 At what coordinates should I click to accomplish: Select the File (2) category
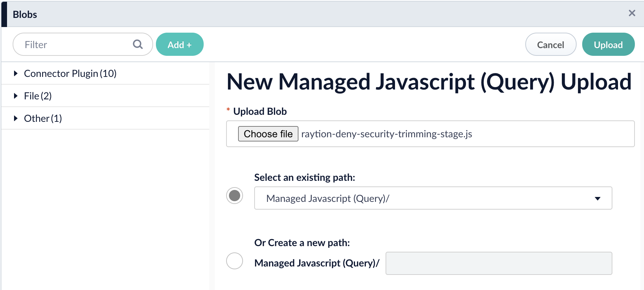38,96
